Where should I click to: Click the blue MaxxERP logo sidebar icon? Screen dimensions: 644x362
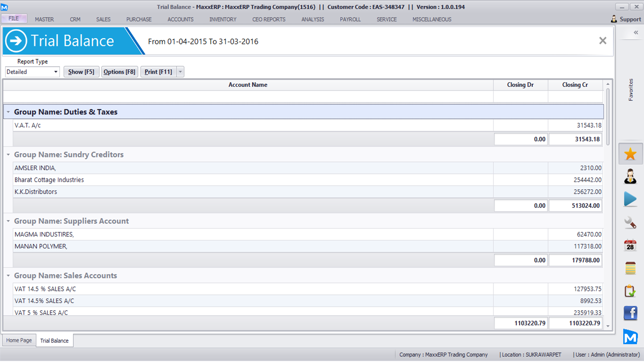[x=630, y=336]
